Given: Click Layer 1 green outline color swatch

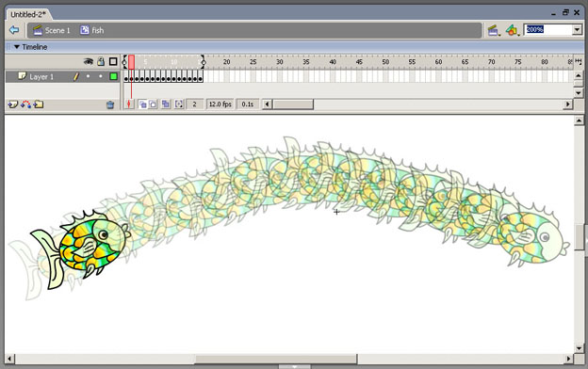Looking at the screenshot, I should pyautogui.click(x=113, y=77).
